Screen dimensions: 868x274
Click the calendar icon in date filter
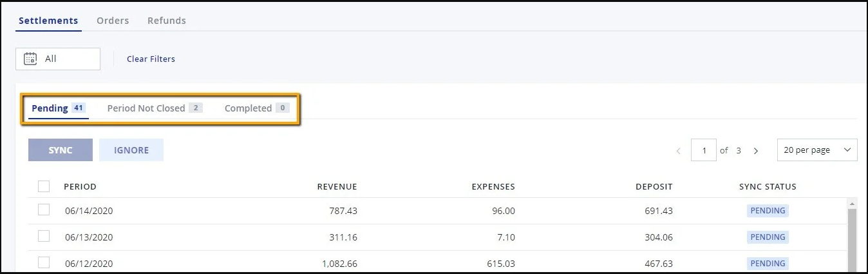30,59
